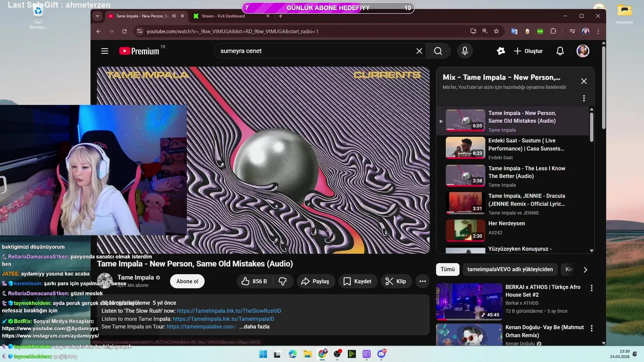The image size is (644, 362).
Task: Expand description with "...daha fazla"
Action: tap(255, 327)
